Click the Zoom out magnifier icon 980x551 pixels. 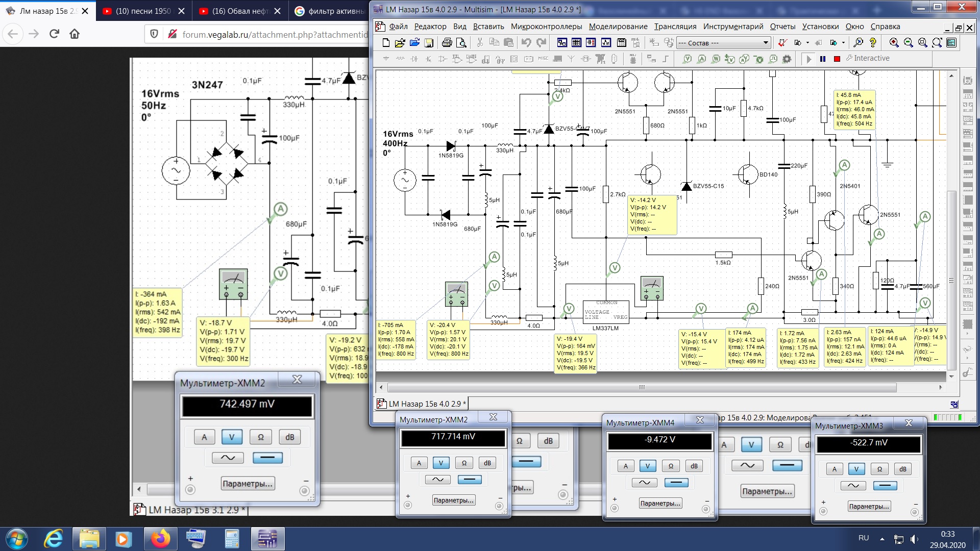click(908, 43)
